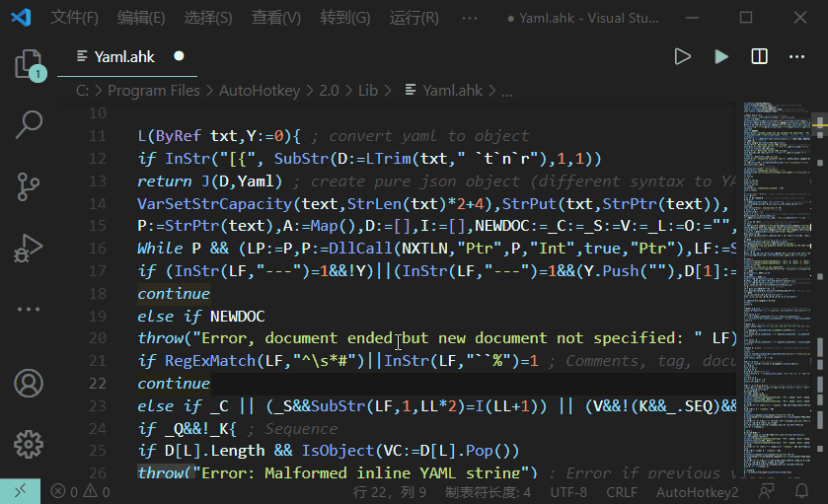Click 'IsObject' on line 25
828x504 pixels.
coord(338,451)
